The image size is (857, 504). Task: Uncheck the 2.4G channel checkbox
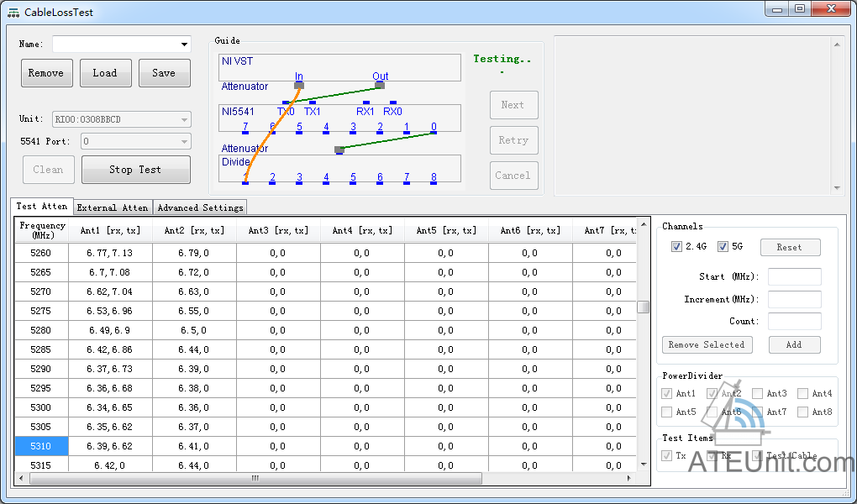coord(677,247)
